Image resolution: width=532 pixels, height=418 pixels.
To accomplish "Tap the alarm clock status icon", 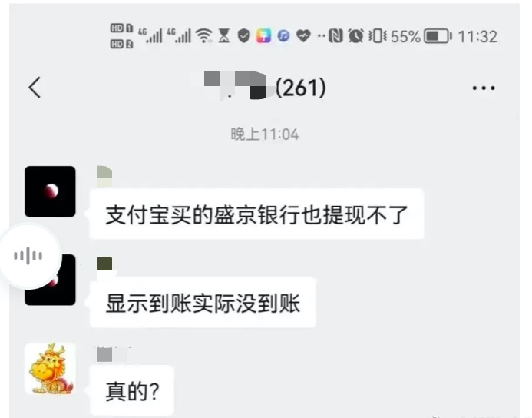I will click(355, 36).
